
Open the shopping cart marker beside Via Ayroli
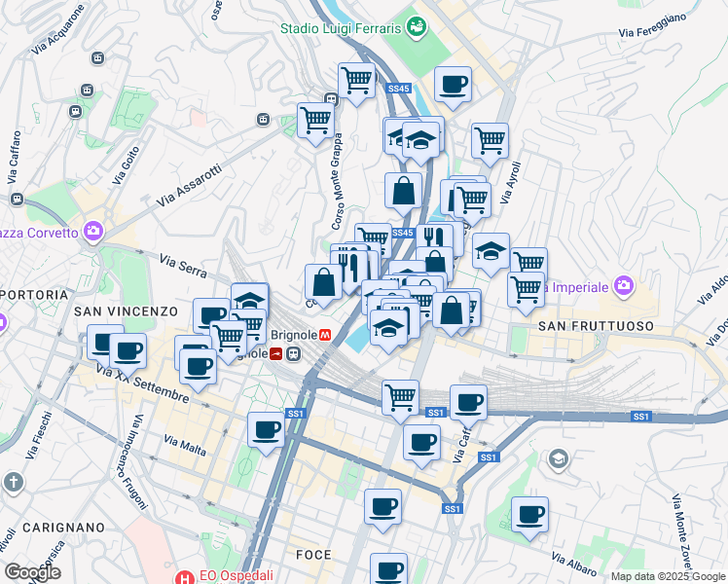pyautogui.click(x=490, y=139)
